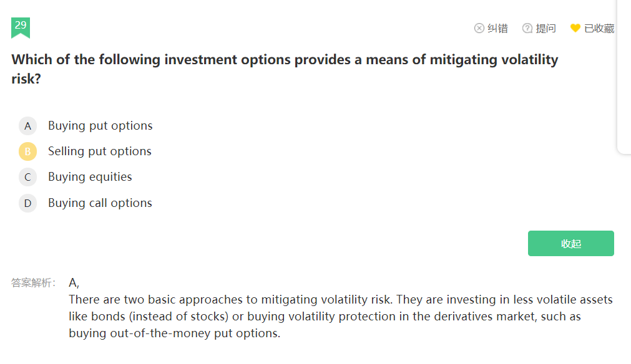The height and width of the screenshot is (364, 631).
Task: Click the yellow heart favorite icon
Action: tap(575, 28)
